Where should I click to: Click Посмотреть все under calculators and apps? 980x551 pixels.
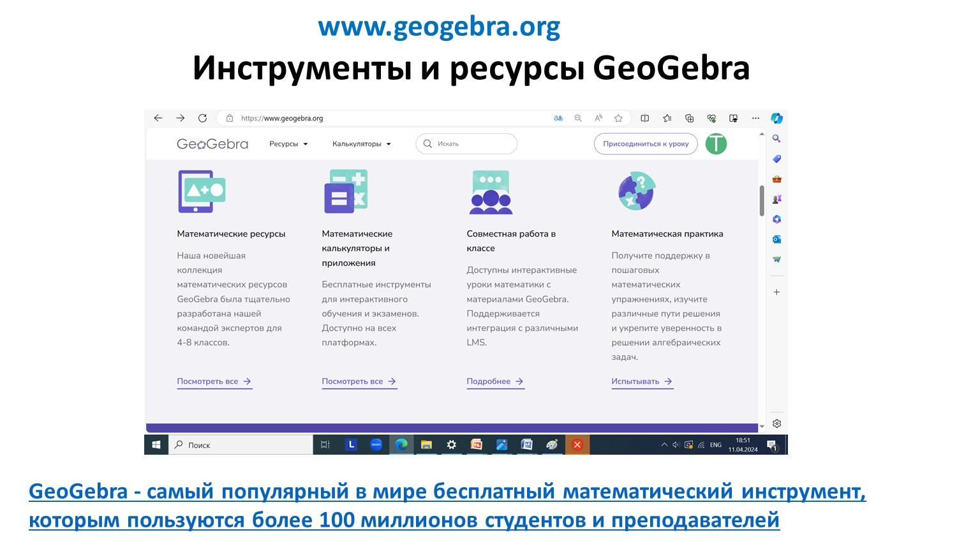click(x=359, y=381)
